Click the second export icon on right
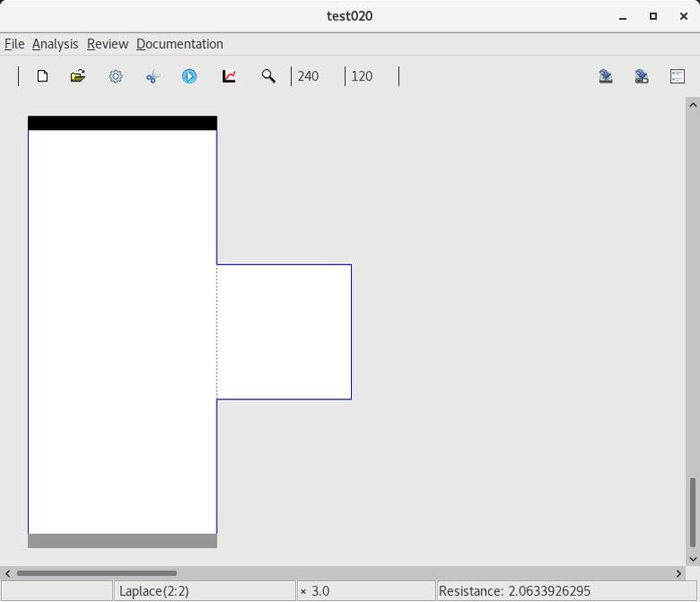700x602 pixels. (x=642, y=76)
